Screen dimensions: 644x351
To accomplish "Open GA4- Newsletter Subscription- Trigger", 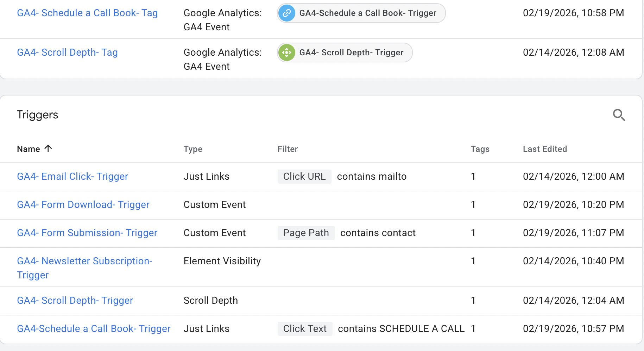I will tap(84, 261).
